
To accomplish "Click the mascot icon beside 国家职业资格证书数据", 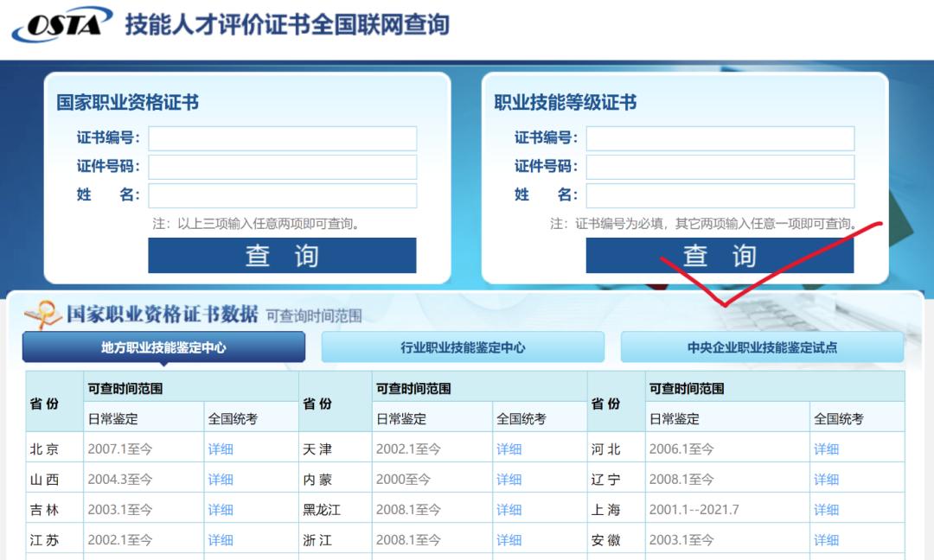I will 42,314.
